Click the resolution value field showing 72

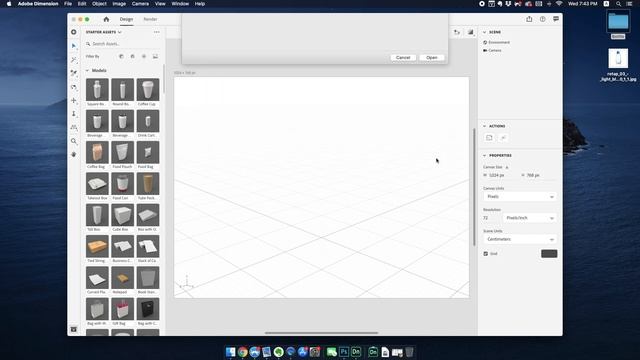(491, 218)
